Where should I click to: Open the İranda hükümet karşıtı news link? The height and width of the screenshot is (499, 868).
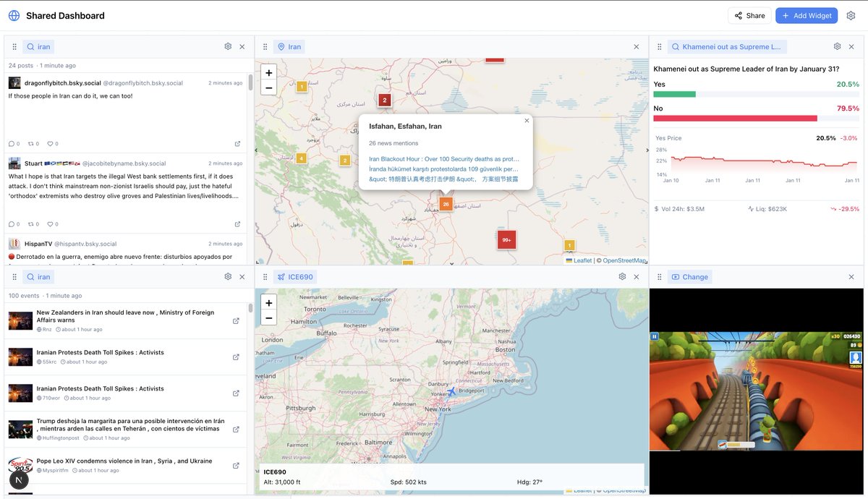coord(444,169)
